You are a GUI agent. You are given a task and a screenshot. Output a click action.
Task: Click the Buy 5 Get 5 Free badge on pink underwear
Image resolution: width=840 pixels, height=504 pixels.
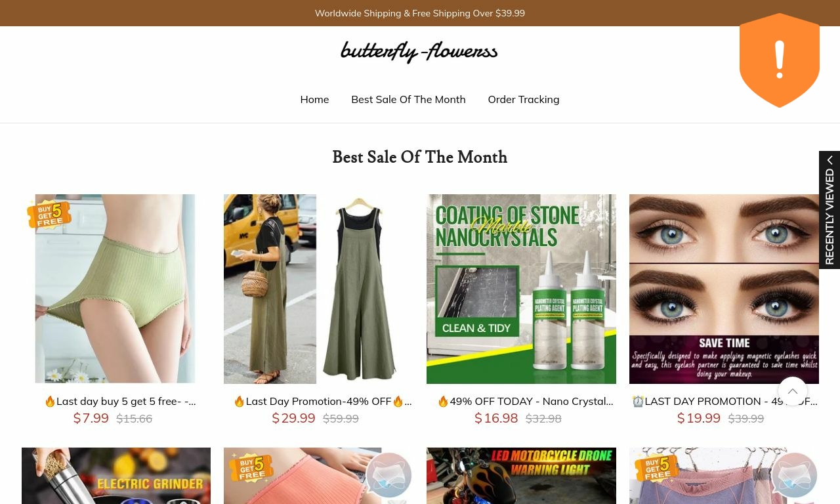click(251, 468)
